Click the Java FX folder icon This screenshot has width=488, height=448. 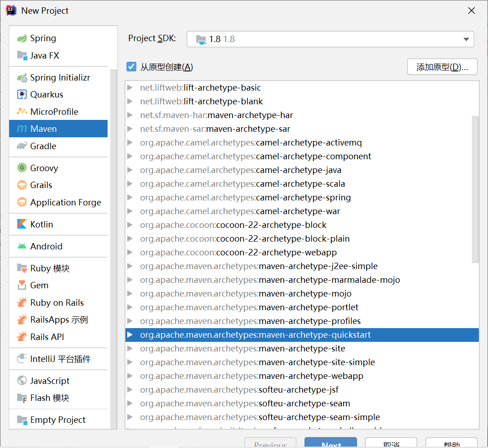coord(22,55)
